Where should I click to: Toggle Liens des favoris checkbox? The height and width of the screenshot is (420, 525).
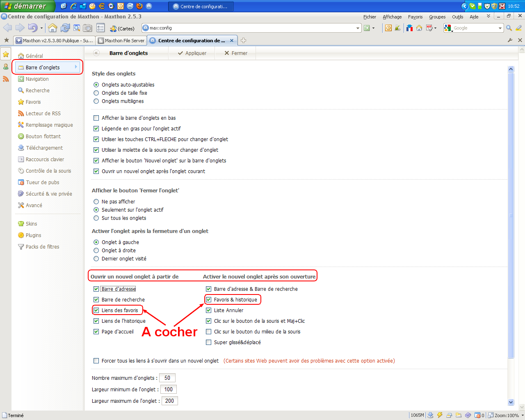pos(96,310)
